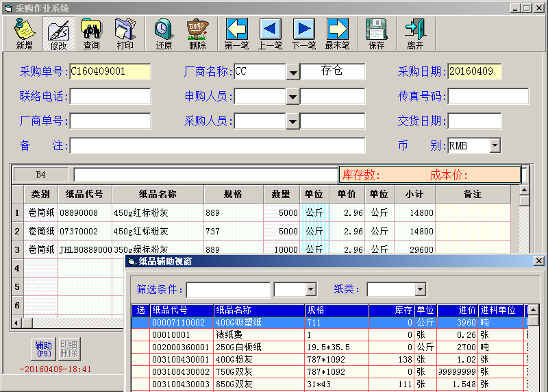Viewport: 548px width, 392px height.
Task: Open the 查询 (Query) binoculars icon
Action: 91,34
